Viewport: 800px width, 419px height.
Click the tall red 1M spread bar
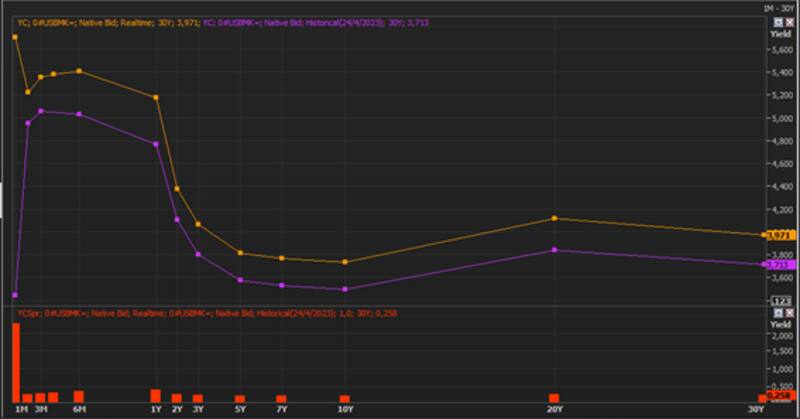click(16, 362)
